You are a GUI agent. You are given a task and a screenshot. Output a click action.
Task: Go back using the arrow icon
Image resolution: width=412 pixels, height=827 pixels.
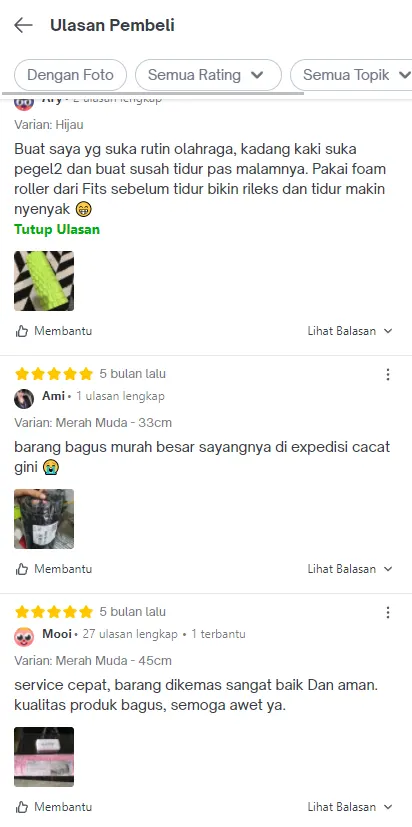pyautogui.click(x=23, y=25)
